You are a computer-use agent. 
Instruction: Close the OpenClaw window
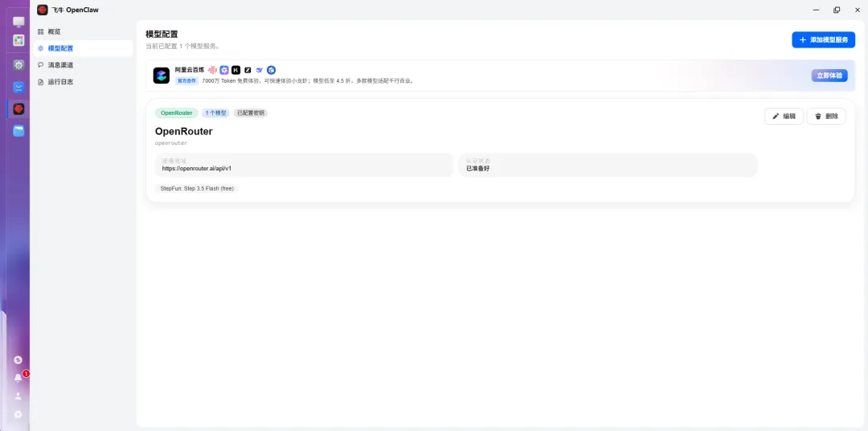pyautogui.click(x=858, y=10)
